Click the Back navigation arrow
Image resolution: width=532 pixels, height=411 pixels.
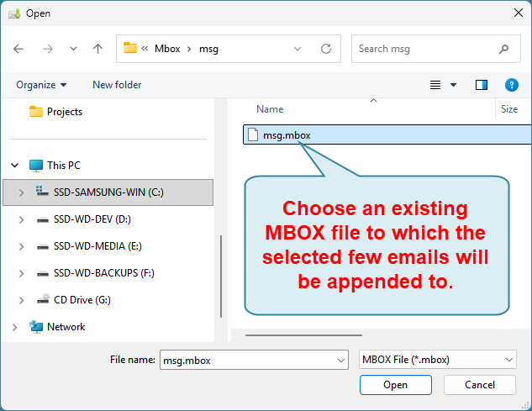[x=19, y=49]
